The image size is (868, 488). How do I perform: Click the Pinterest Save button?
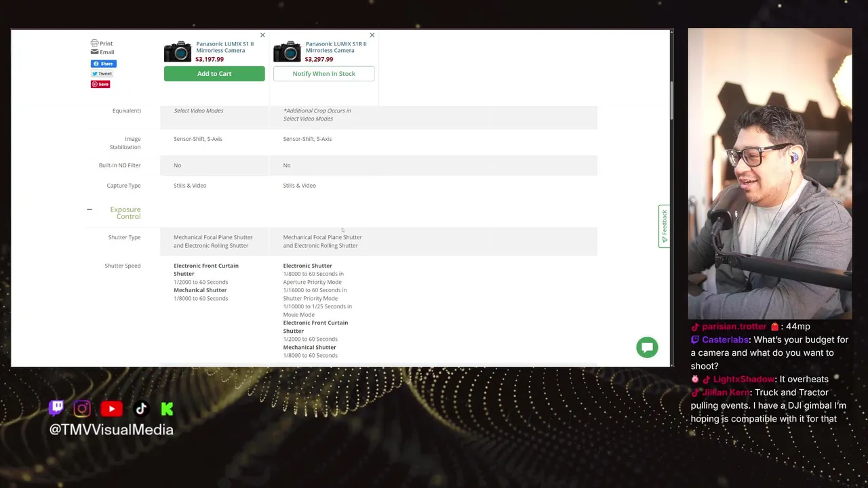click(x=100, y=84)
